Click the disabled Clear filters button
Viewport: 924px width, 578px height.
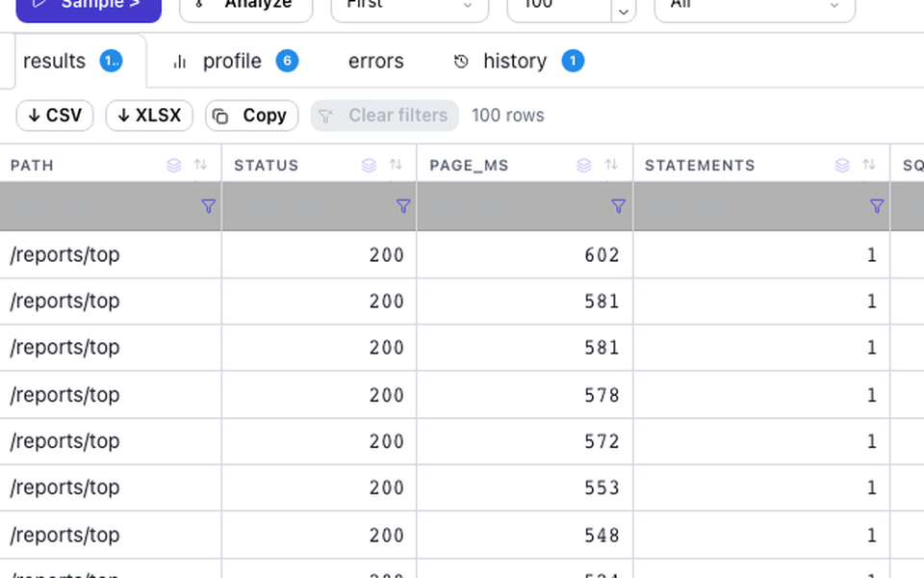[x=384, y=116]
